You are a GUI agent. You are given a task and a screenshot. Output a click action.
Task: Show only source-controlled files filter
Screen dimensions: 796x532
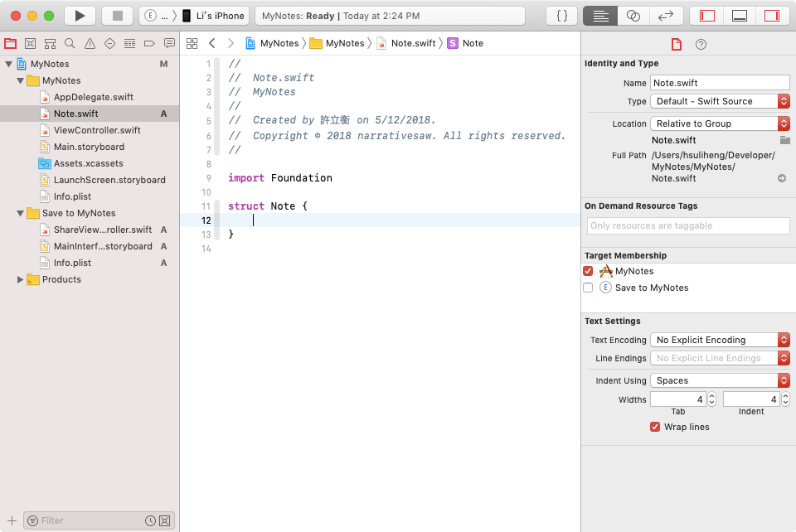165,521
